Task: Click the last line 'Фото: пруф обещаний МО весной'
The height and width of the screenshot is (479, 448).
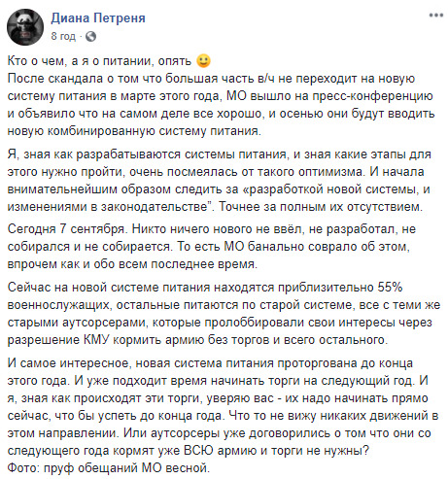Action: [109, 467]
